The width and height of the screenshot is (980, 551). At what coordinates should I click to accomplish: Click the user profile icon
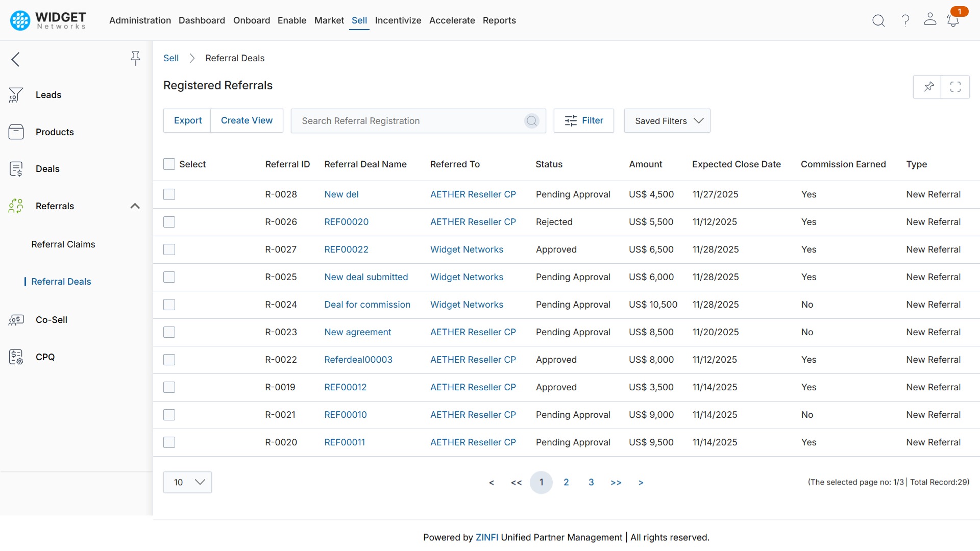[x=930, y=20]
